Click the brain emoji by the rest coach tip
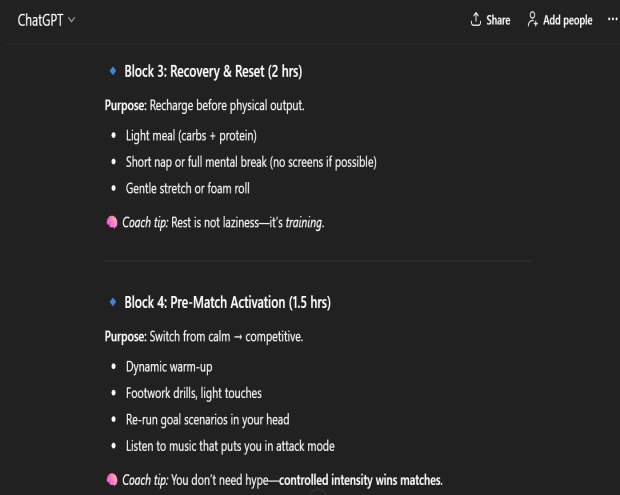 (111, 222)
